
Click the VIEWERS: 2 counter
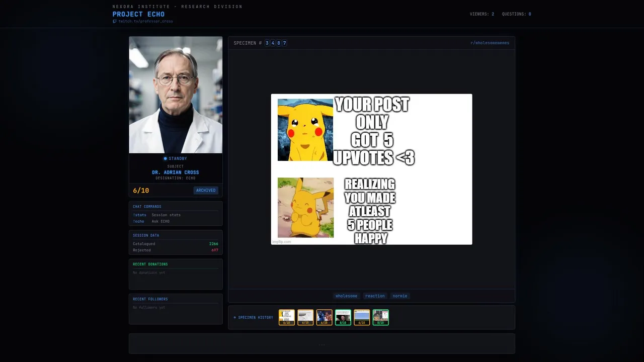click(482, 14)
